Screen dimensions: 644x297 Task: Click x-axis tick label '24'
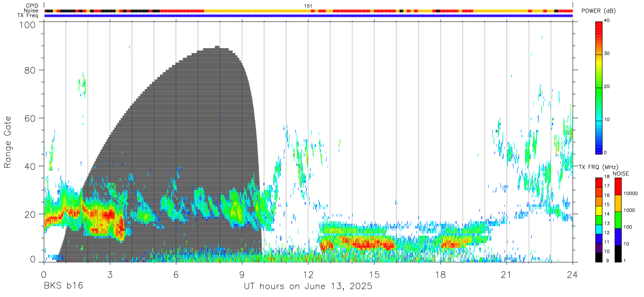point(572,274)
